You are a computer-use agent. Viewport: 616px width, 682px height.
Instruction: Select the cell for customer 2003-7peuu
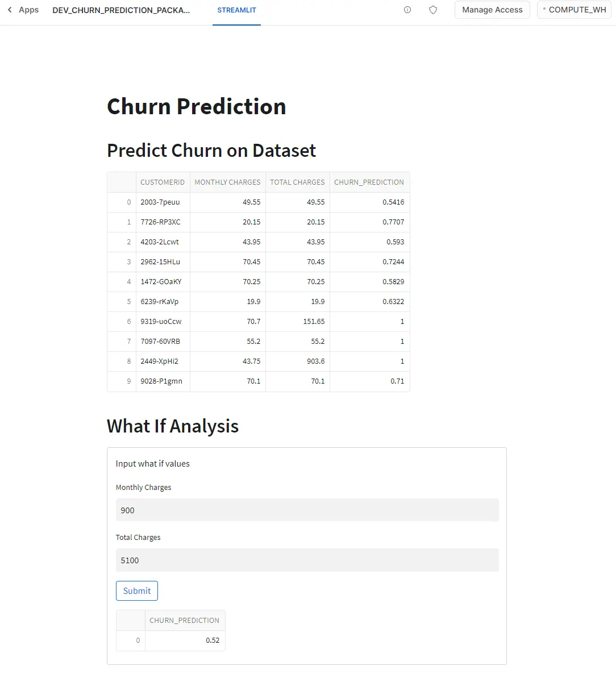click(x=163, y=202)
